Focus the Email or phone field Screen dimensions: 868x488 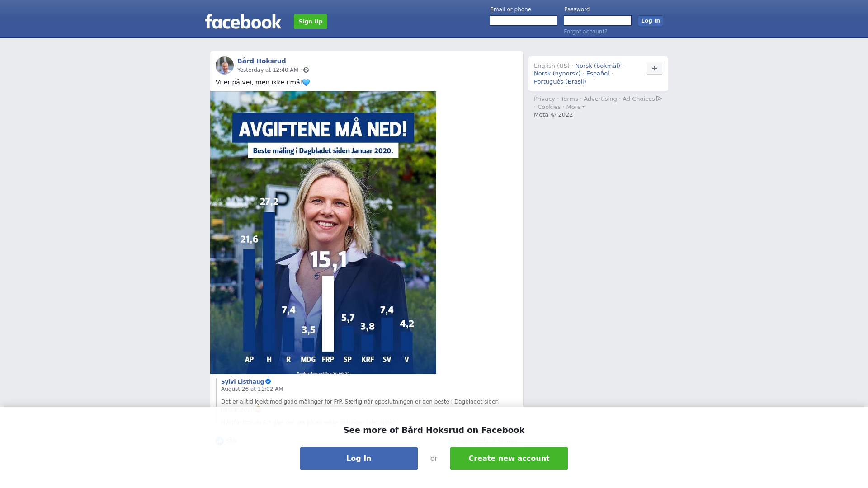point(524,21)
